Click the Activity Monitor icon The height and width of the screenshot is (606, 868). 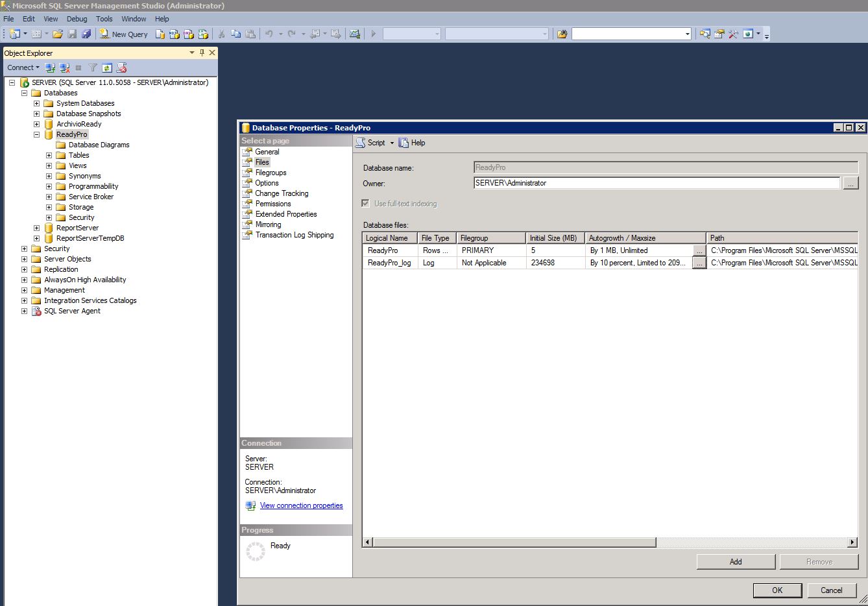coord(355,34)
